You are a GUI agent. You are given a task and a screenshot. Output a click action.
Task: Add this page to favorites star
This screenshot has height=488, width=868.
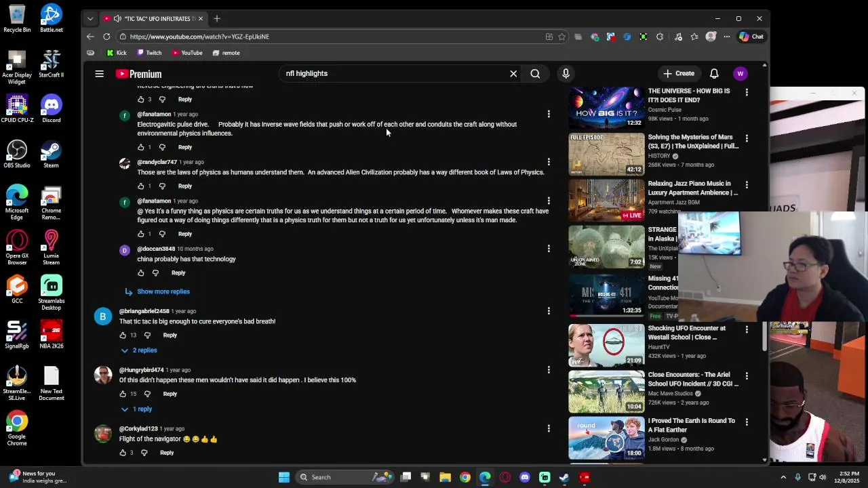pos(561,37)
